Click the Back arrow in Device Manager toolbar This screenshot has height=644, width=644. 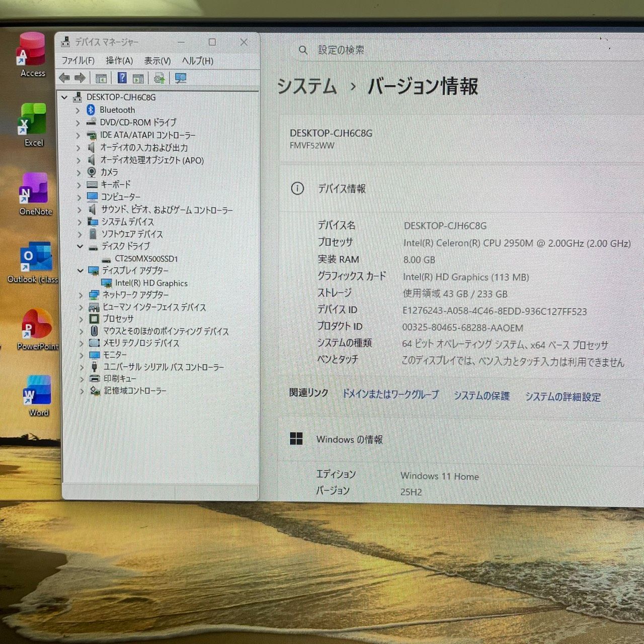pos(64,78)
